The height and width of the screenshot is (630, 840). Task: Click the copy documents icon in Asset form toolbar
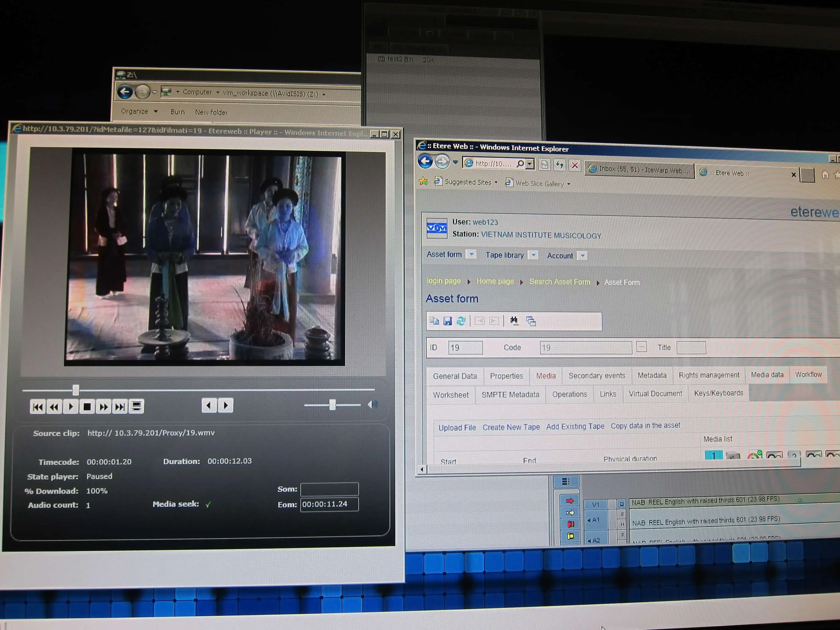(x=434, y=321)
